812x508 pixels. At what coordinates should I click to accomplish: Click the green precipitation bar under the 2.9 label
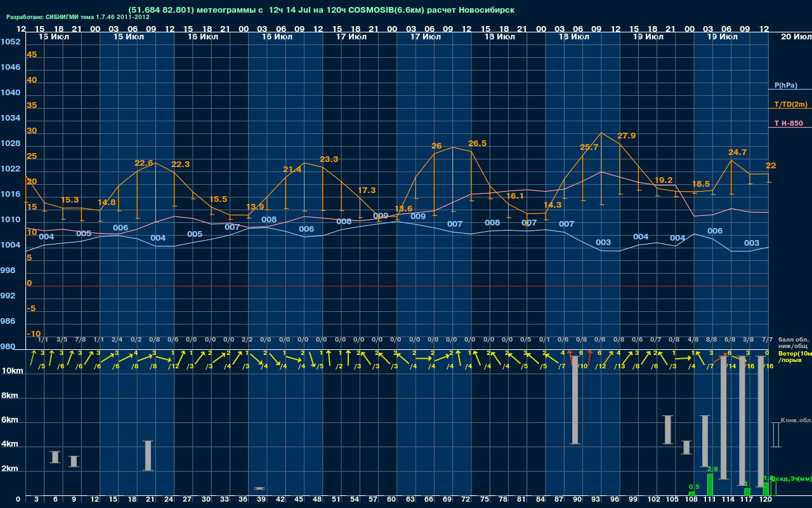(710, 485)
